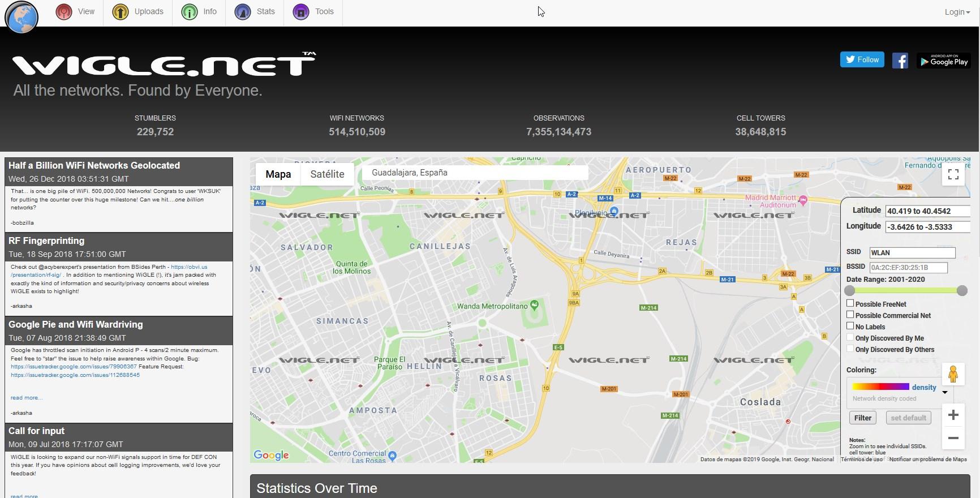Click the Wanda Metropolitano stadium pin
Screen dimensions: 980x498
coord(535,305)
